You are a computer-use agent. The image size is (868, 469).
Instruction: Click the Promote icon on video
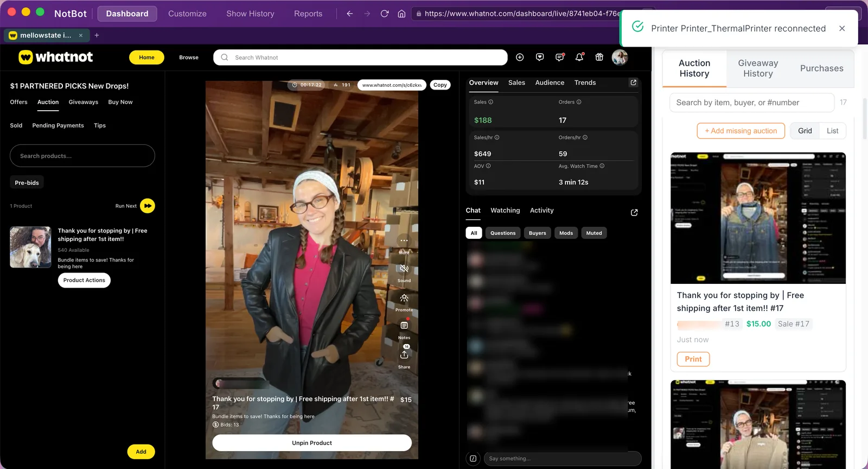(404, 298)
